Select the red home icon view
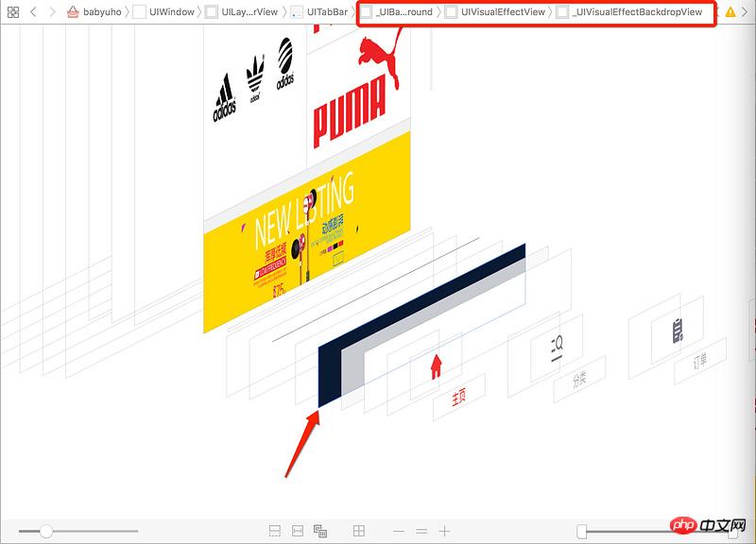Viewport: 756px width, 544px height. pos(437,366)
